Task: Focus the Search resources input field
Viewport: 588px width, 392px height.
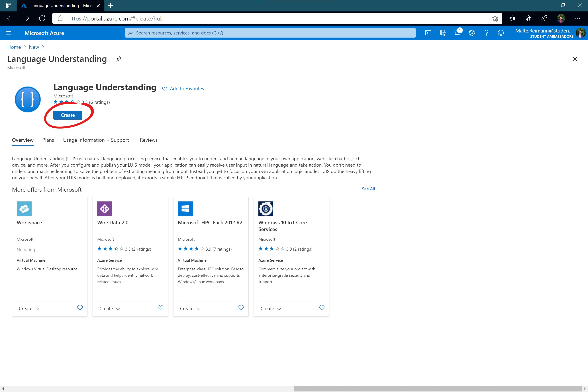Action: [x=270, y=33]
